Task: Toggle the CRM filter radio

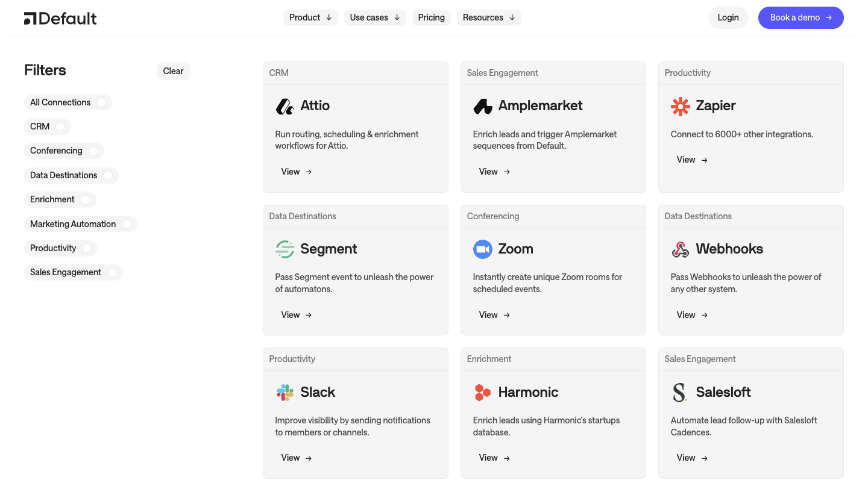Action: coord(60,126)
